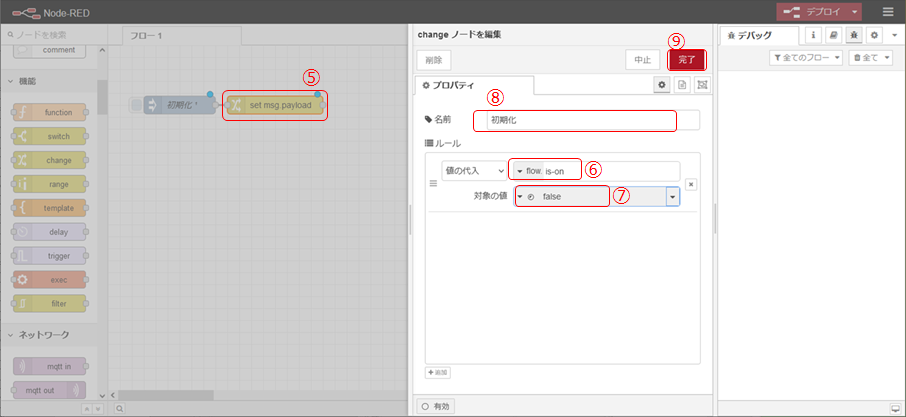
Task: Open node appearance icon in editor
Action: [701, 86]
